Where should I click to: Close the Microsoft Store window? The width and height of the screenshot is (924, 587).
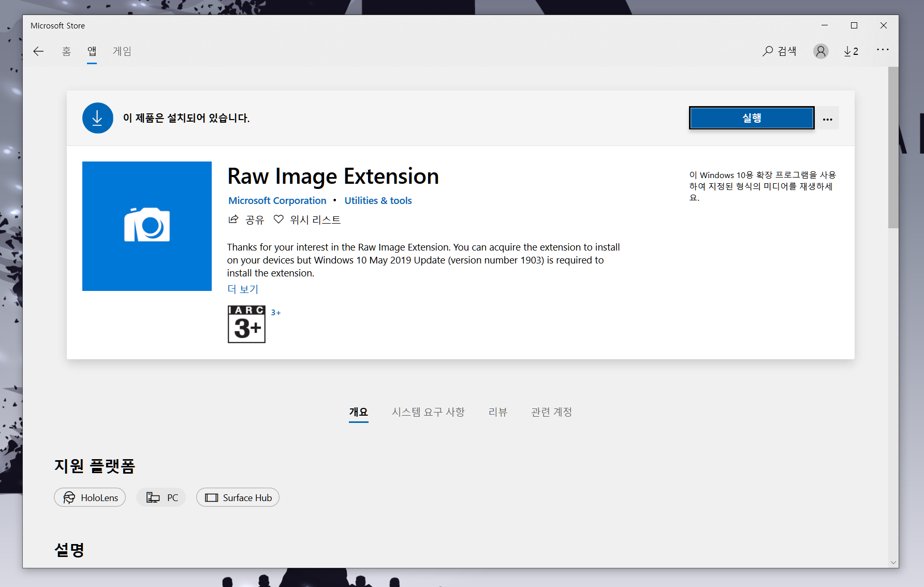884,25
